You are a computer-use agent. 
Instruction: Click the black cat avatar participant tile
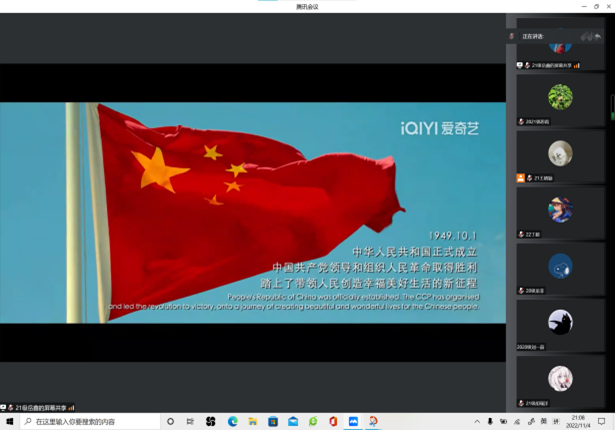point(560,322)
